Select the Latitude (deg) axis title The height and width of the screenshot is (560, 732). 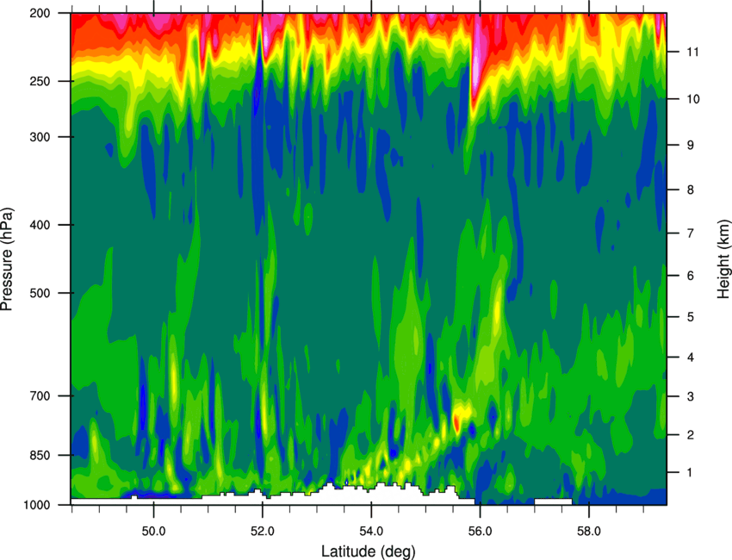[x=368, y=551]
